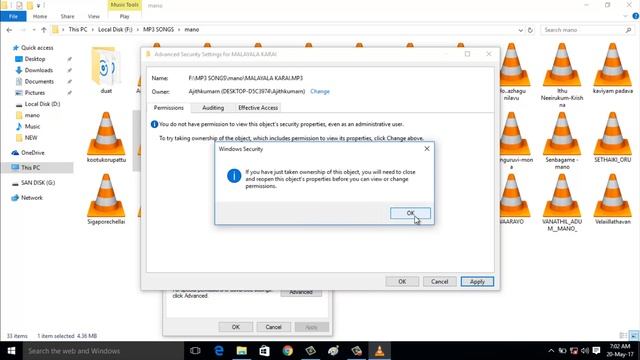The width and height of the screenshot is (640, 360).
Task: Click the Search mano field
Action: 586,30
